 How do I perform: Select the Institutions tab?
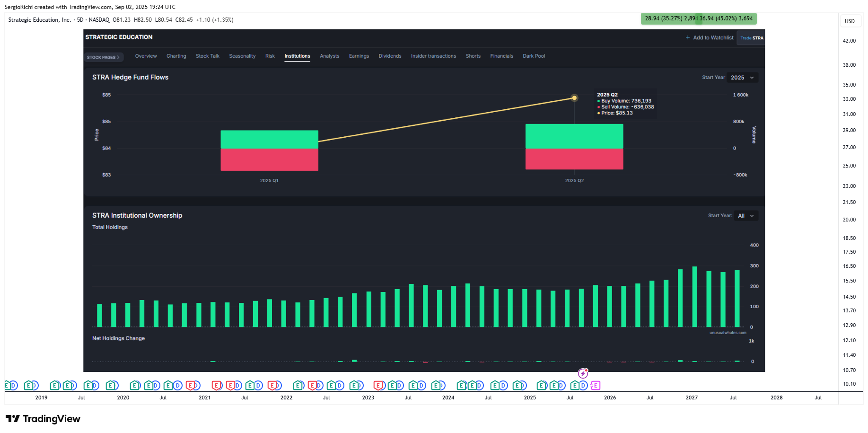click(x=298, y=56)
